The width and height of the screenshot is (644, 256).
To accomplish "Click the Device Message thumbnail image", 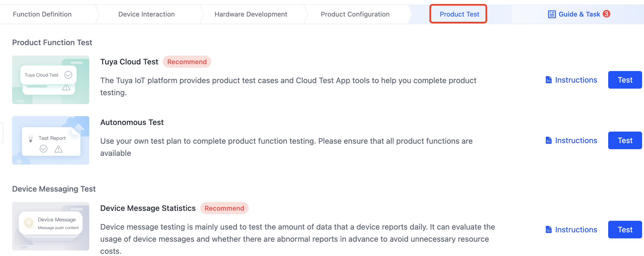I will click(51, 226).
